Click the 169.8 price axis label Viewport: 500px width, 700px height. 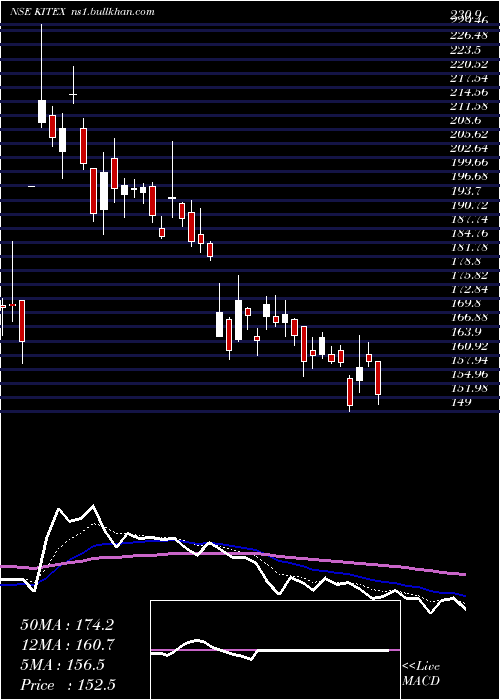(465, 304)
